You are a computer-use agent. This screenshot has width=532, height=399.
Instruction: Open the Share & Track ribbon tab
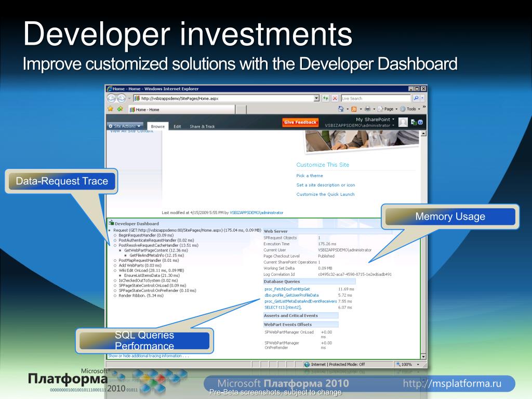coord(202,127)
